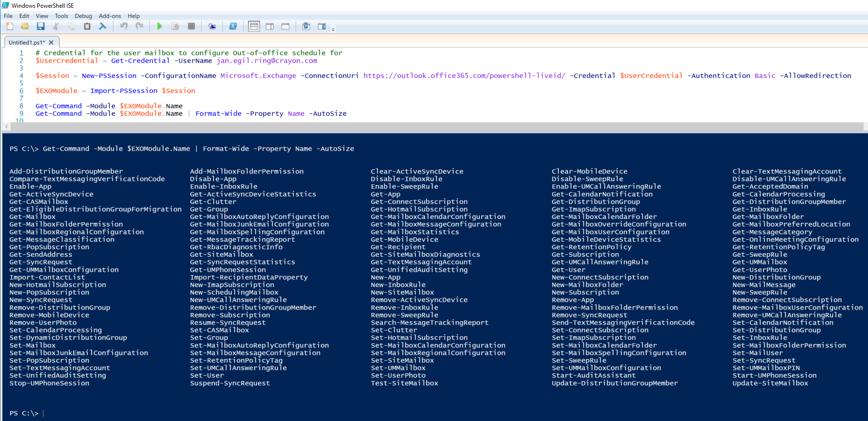Save the current script

(41, 26)
